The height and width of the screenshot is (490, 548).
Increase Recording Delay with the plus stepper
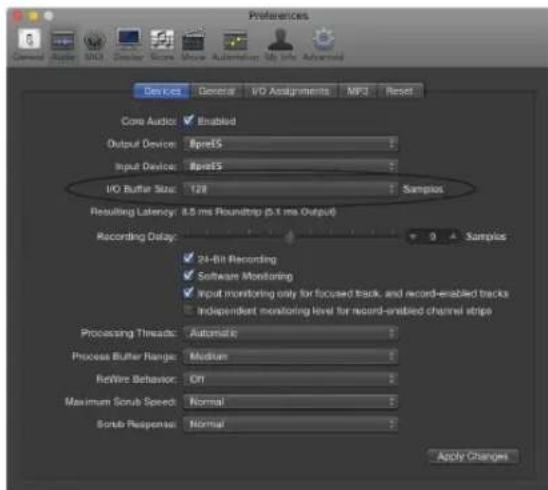tap(453, 237)
